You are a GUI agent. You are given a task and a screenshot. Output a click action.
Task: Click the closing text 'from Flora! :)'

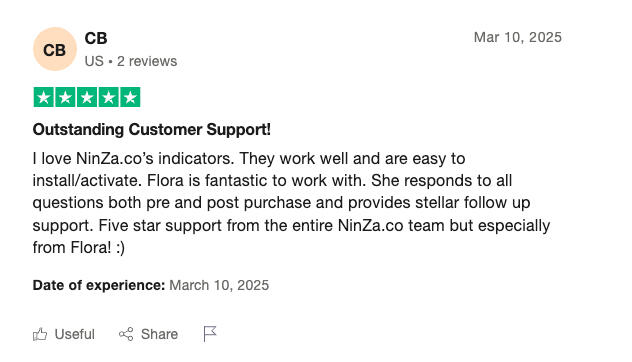point(79,248)
